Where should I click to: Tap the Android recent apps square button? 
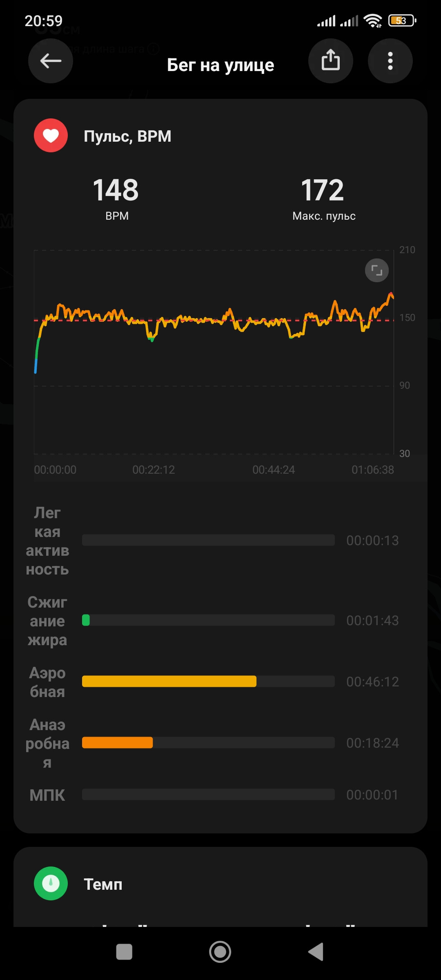[124, 952]
